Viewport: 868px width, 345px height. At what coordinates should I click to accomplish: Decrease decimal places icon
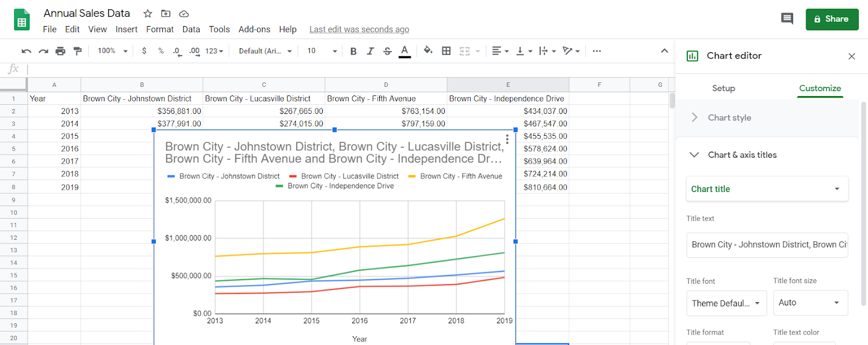(x=177, y=52)
